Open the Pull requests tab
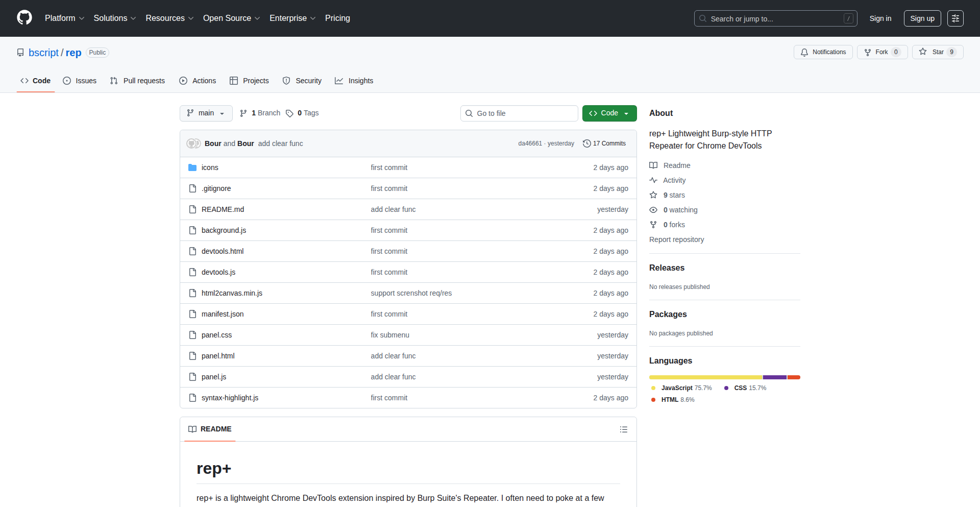 [138, 81]
